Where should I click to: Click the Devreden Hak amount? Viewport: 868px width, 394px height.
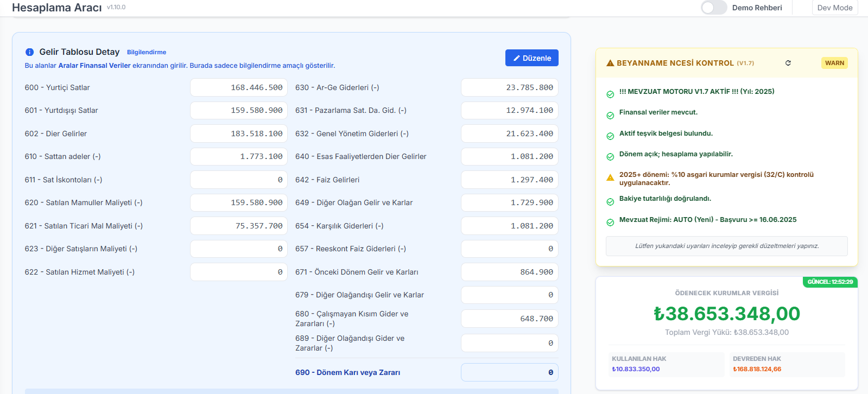757,369
